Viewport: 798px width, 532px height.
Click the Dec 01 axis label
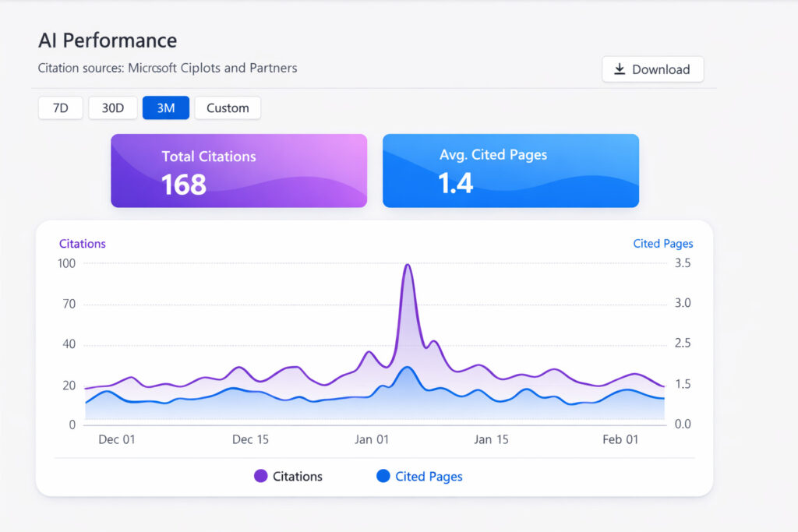tap(117, 439)
